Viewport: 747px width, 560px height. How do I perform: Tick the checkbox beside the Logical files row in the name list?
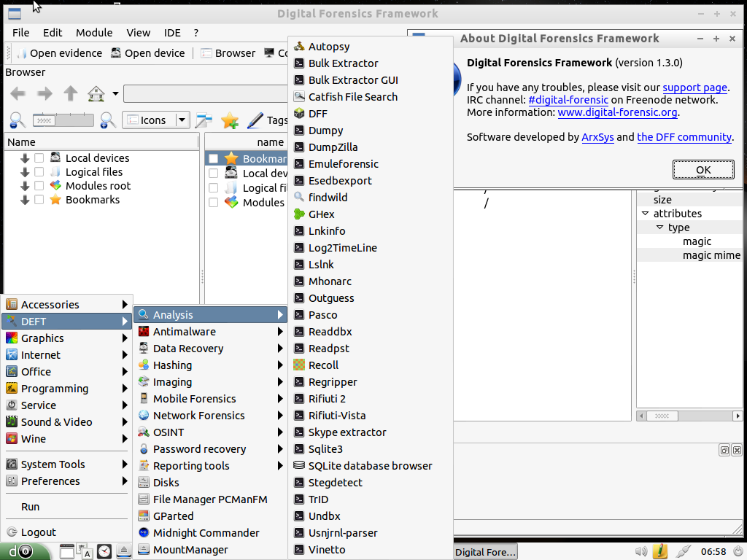[214, 188]
